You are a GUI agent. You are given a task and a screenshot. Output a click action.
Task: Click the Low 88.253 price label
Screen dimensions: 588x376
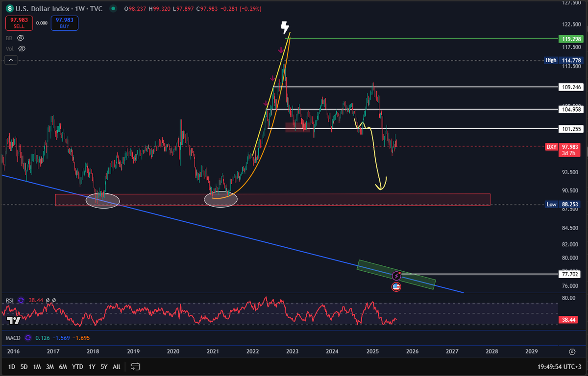coord(563,205)
